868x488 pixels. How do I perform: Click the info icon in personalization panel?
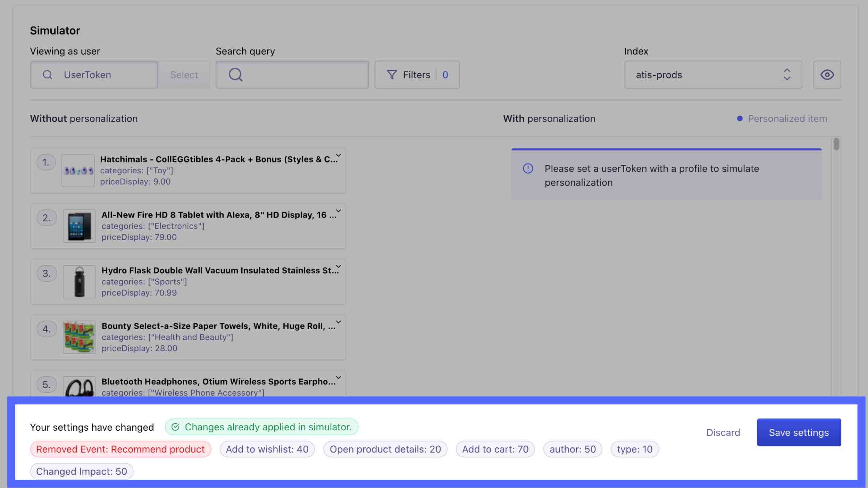pos(528,168)
